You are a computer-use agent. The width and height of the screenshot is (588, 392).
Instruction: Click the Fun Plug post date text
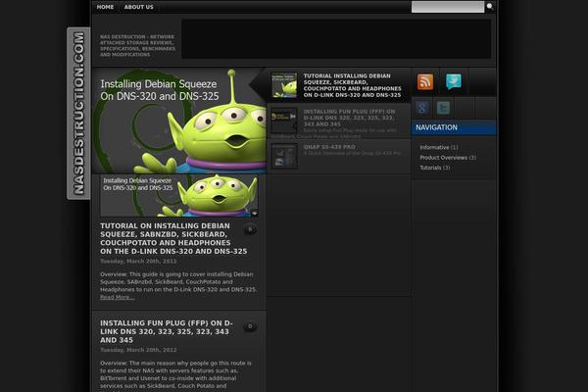138,350
